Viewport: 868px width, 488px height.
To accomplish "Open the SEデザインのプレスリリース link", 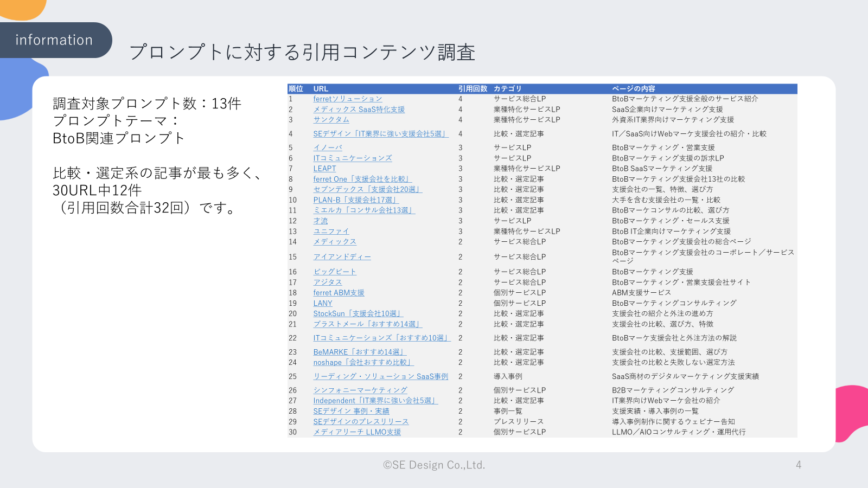I will click(x=361, y=422).
